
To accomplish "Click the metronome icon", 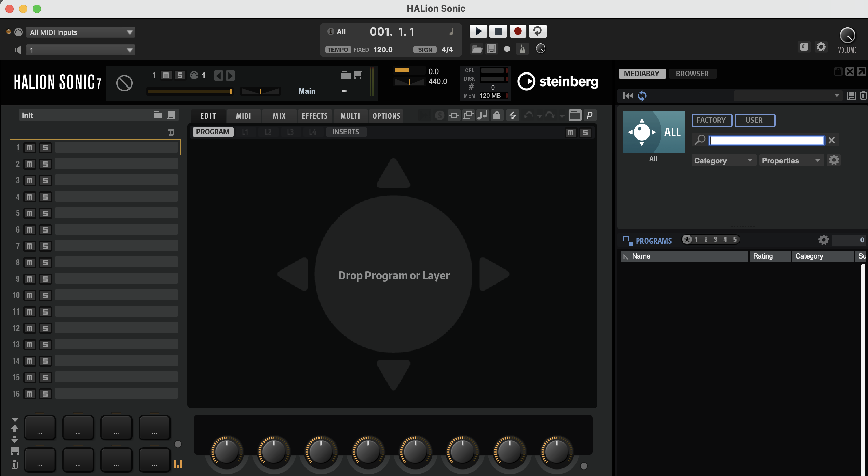I will click(x=522, y=49).
